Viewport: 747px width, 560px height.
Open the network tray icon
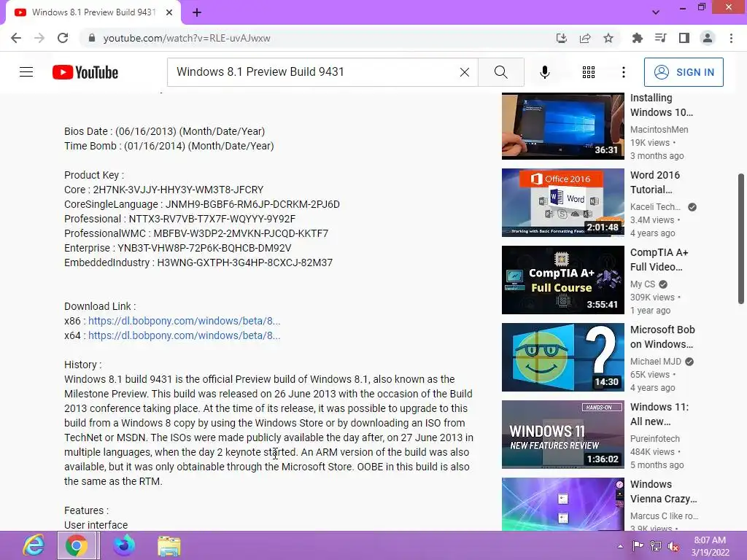point(656,546)
